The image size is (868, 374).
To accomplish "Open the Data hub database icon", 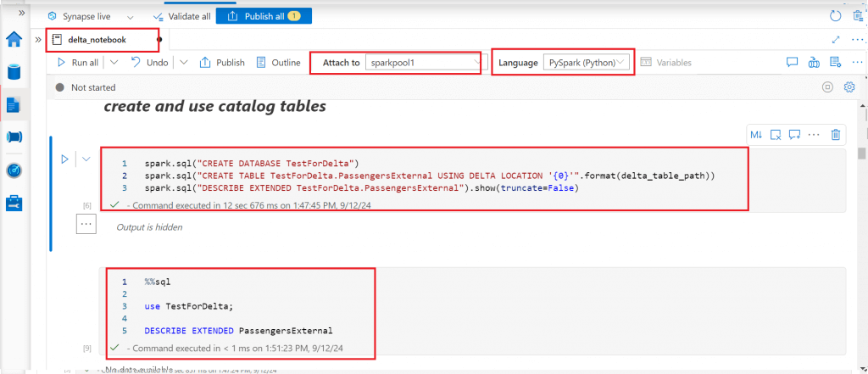I will click(14, 71).
